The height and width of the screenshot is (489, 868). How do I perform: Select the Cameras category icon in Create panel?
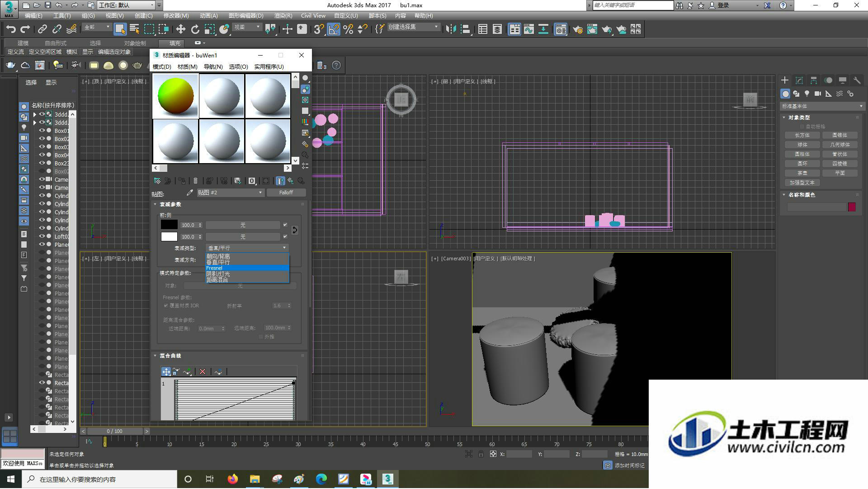(x=818, y=94)
